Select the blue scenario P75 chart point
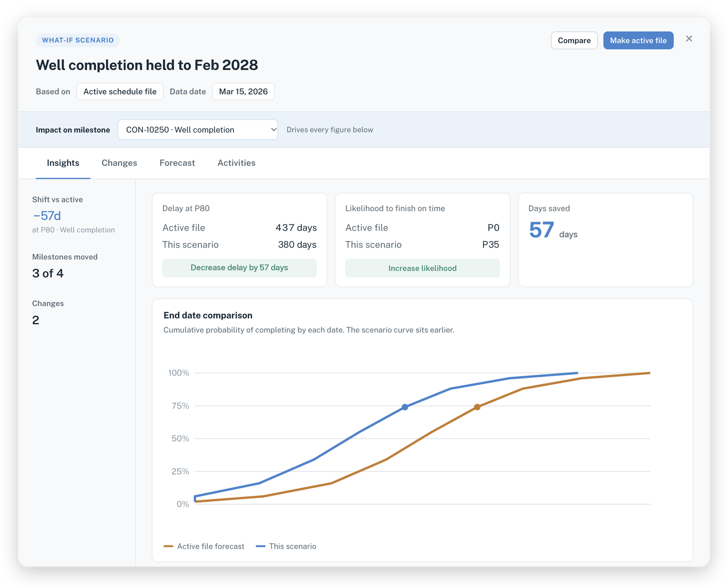This screenshot has width=728, height=585. click(x=405, y=407)
